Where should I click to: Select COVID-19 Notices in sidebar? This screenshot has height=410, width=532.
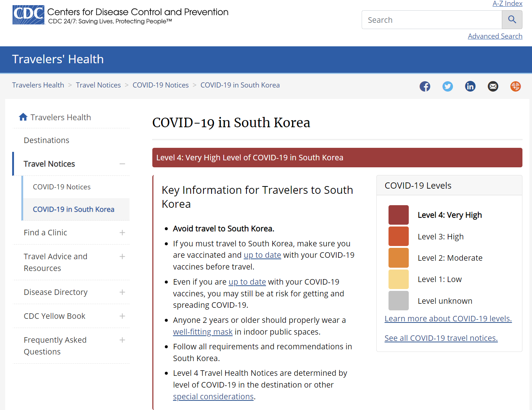(62, 187)
